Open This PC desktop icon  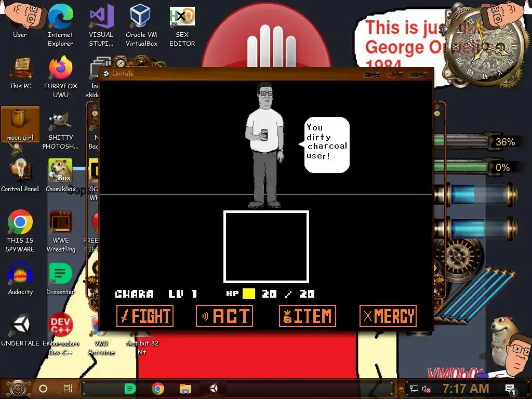[20, 72]
